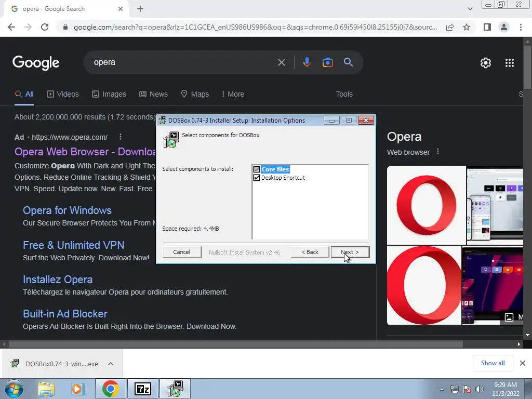Open the Opera Web Browser ad link
This screenshot has height=399, width=532.
(85, 152)
